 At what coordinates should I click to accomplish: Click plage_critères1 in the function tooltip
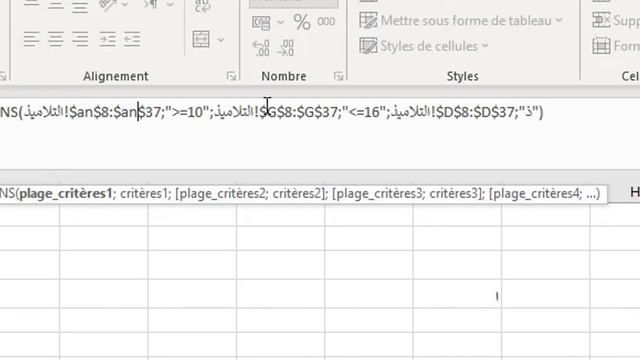pyautogui.click(x=66, y=193)
